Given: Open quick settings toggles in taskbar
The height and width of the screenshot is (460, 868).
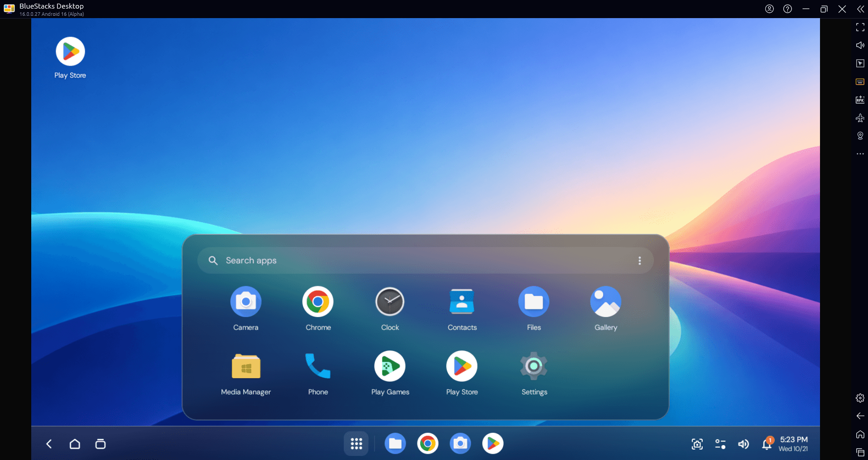Looking at the screenshot, I should point(720,444).
